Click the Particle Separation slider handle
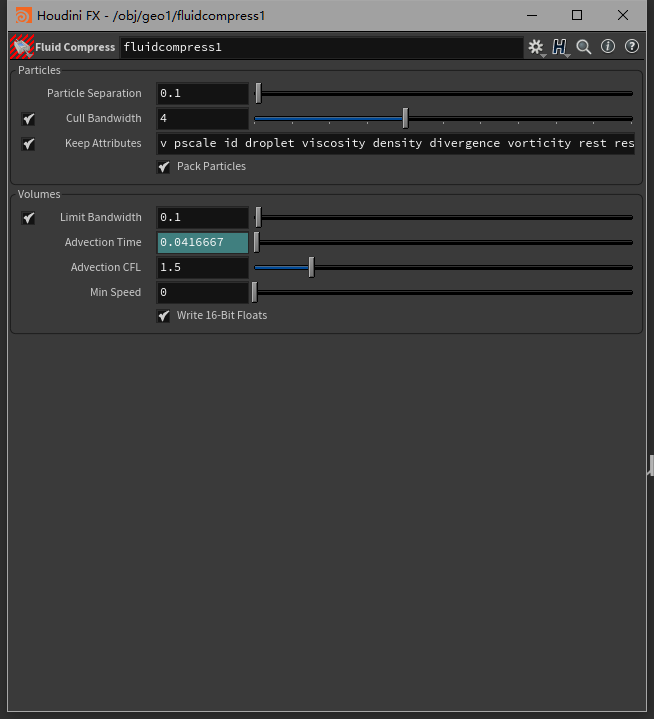 259,94
